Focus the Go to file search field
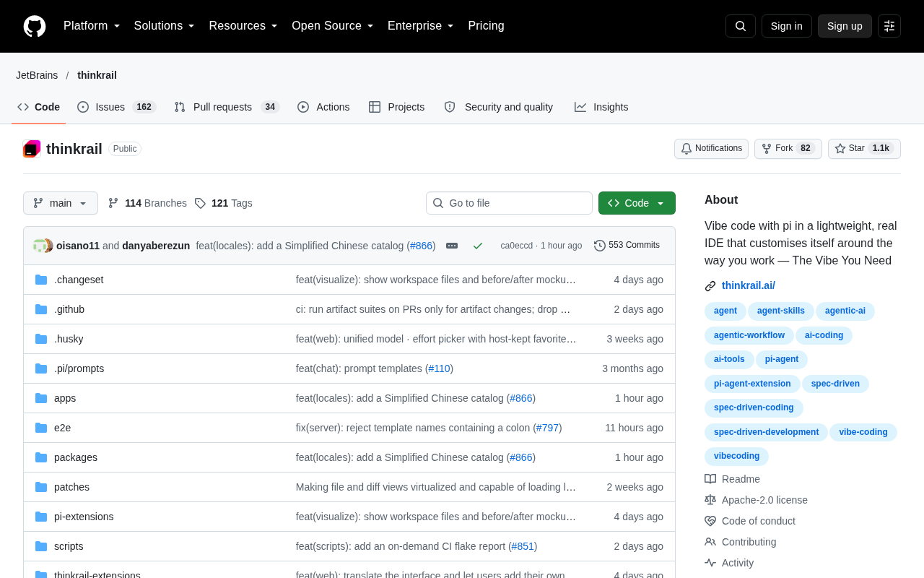Image resolution: width=924 pixels, height=578 pixels. 509,203
